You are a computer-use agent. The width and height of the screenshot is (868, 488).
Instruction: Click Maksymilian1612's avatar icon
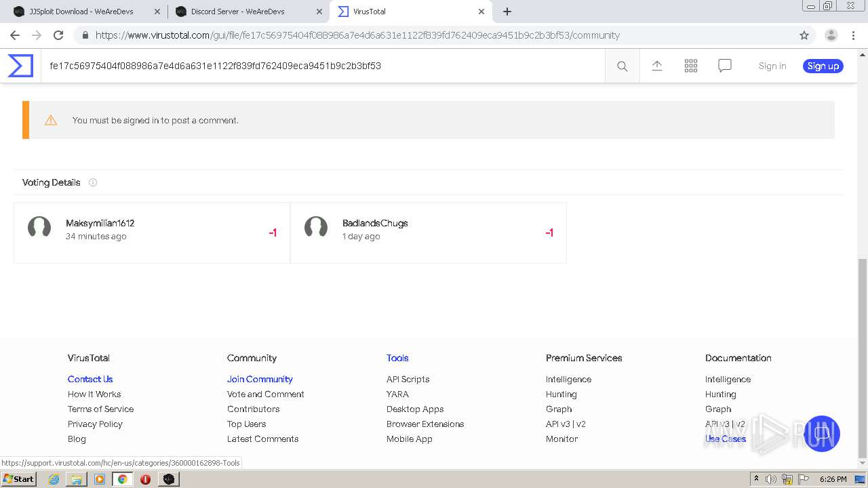point(39,228)
